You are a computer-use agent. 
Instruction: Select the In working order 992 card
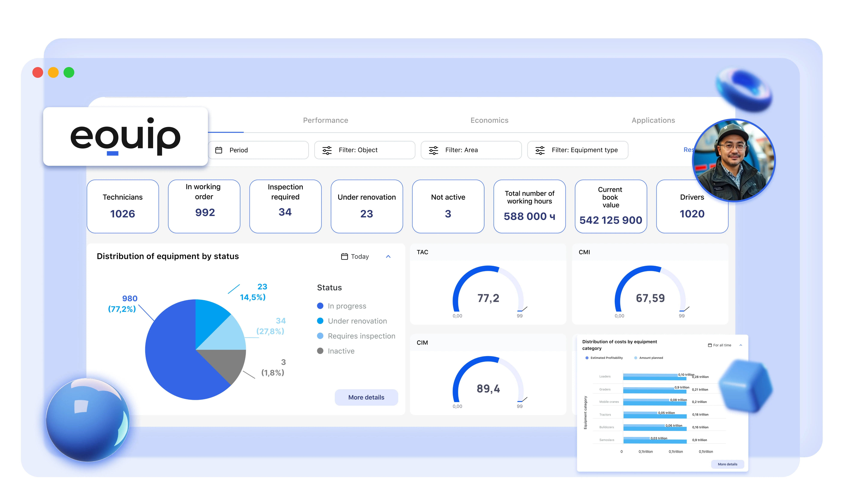(204, 206)
